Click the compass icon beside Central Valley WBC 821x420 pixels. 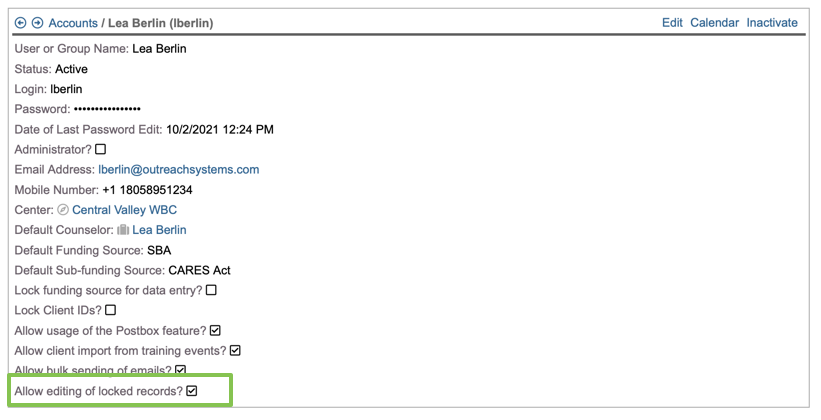tap(63, 210)
